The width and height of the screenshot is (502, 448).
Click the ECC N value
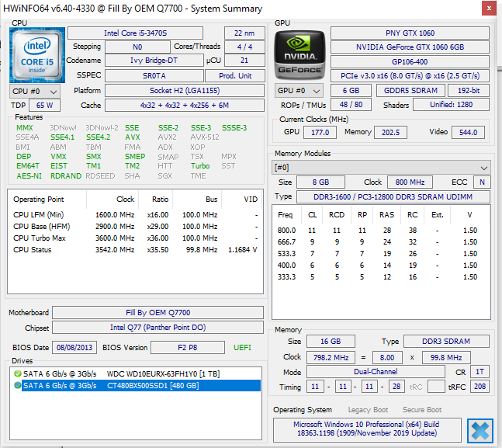(x=482, y=182)
